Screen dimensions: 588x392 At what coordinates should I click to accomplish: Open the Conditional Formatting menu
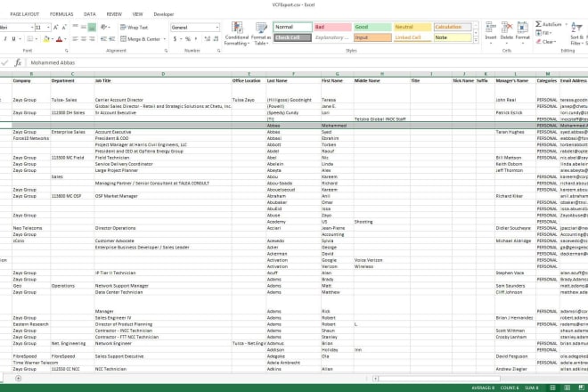click(x=236, y=33)
